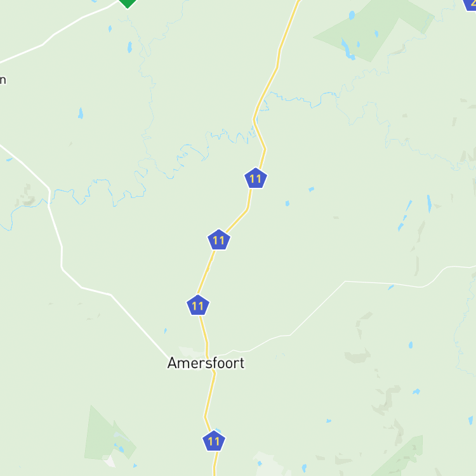Image resolution: width=476 pixels, height=476 pixels.
Task: Click the route 11 shield between two other shields
Action: 219,240
